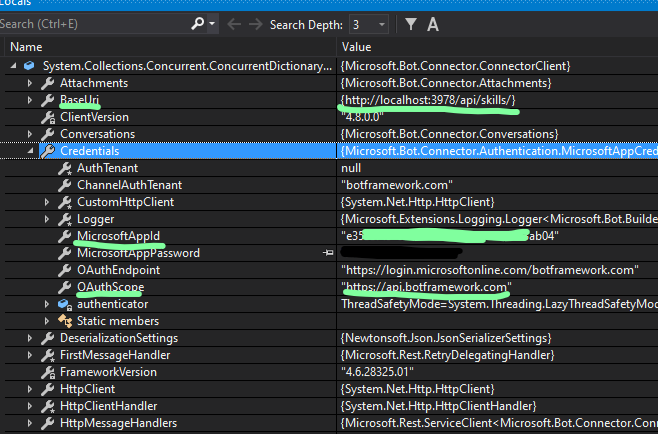This screenshot has width=658, height=434.
Task: Click the OAuthEndpoint wrench icon
Action: pos(64,270)
